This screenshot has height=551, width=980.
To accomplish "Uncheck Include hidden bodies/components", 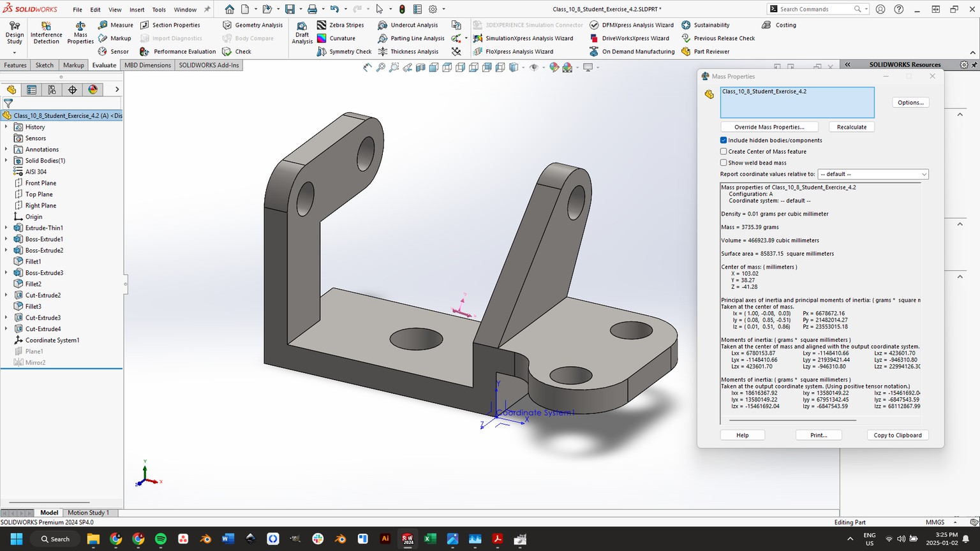I will pos(724,140).
